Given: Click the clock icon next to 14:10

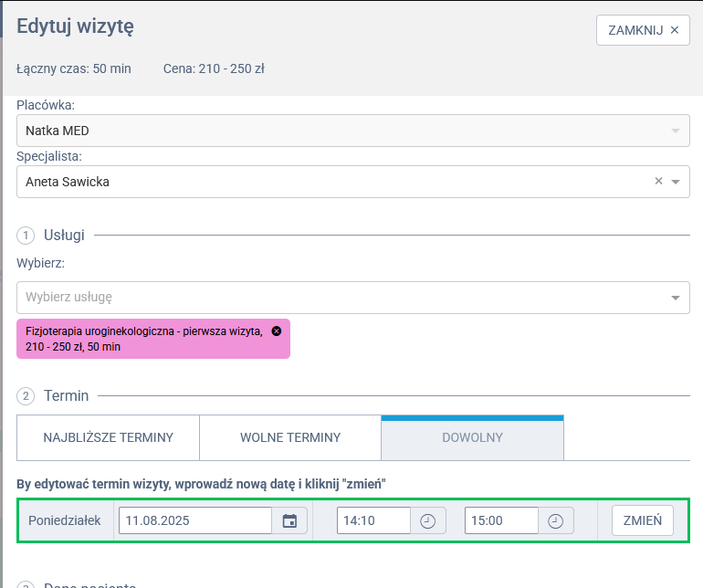Looking at the screenshot, I should point(427,521).
